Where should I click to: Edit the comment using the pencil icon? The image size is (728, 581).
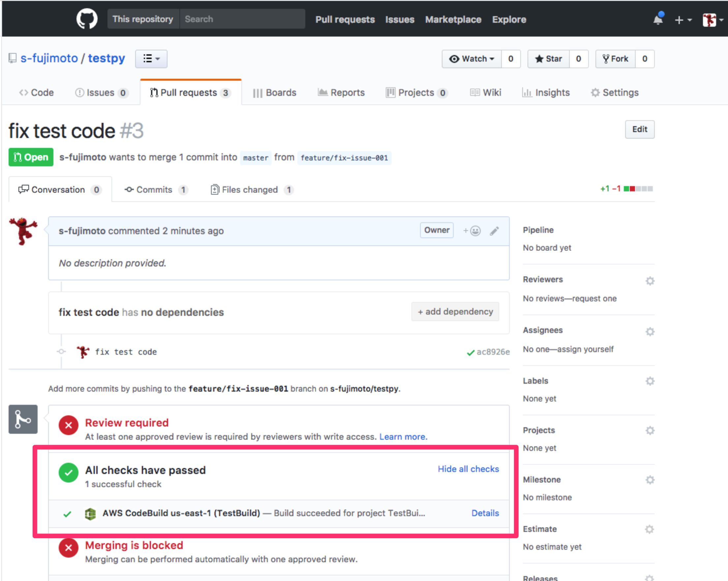pos(494,231)
